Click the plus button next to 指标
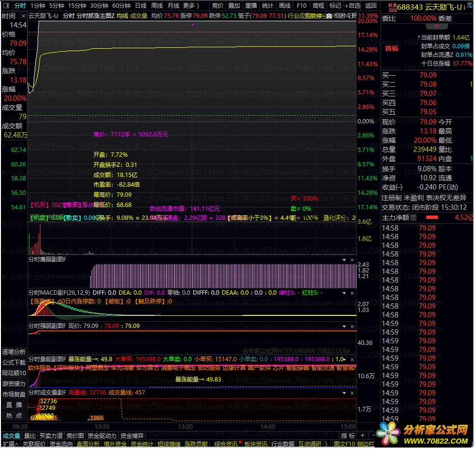The image size is (476, 449). (363, 436)
